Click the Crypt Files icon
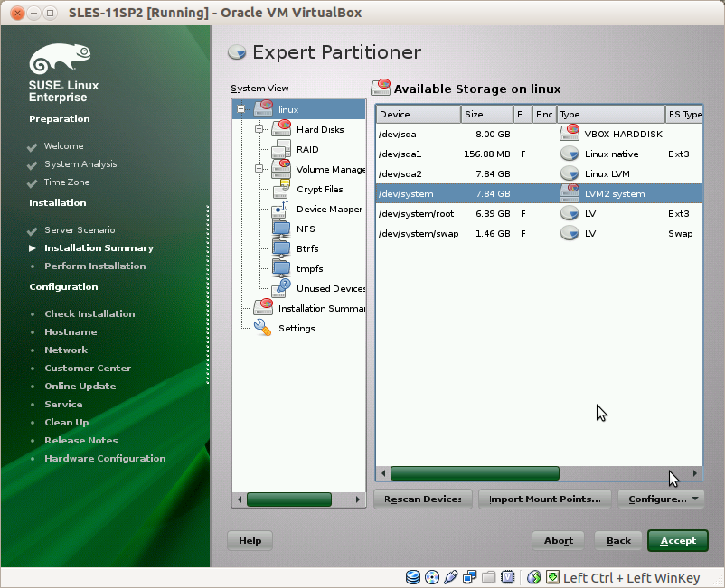 coord(281,189)
